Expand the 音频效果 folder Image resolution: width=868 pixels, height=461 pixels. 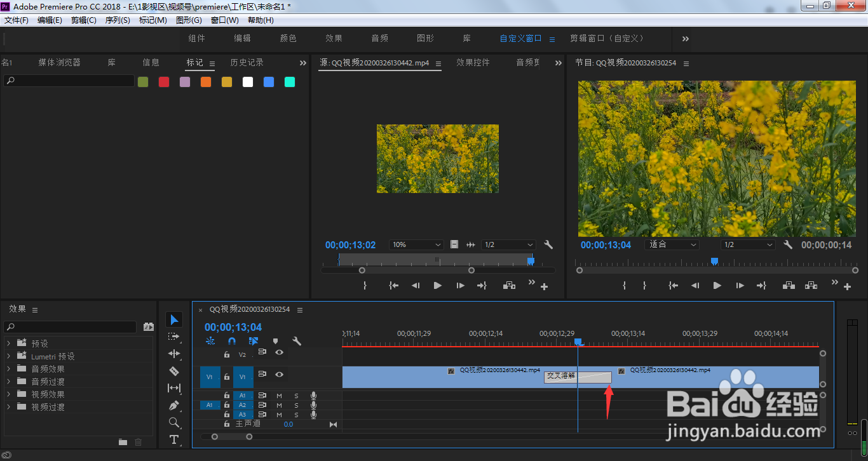pos(9,368)
